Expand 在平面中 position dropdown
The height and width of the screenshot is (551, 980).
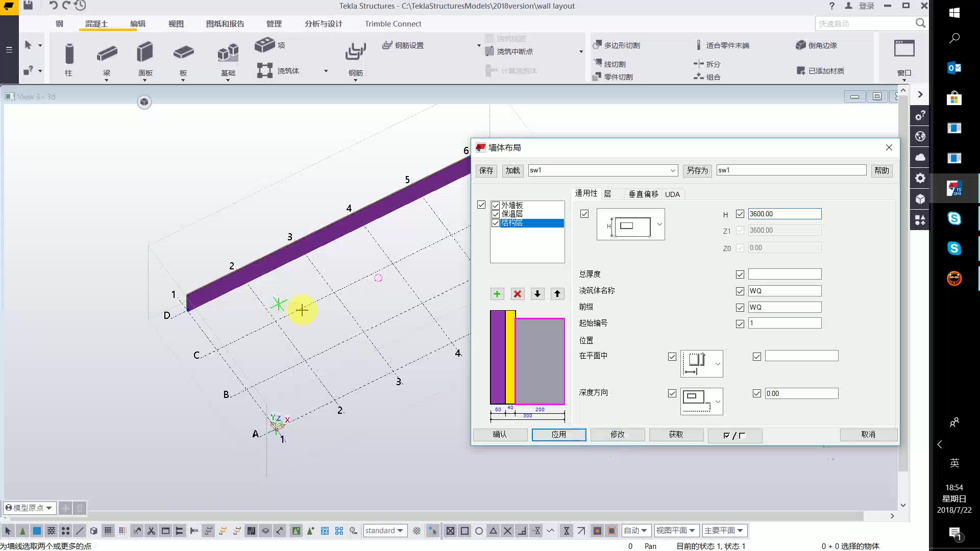pos(717,364)
